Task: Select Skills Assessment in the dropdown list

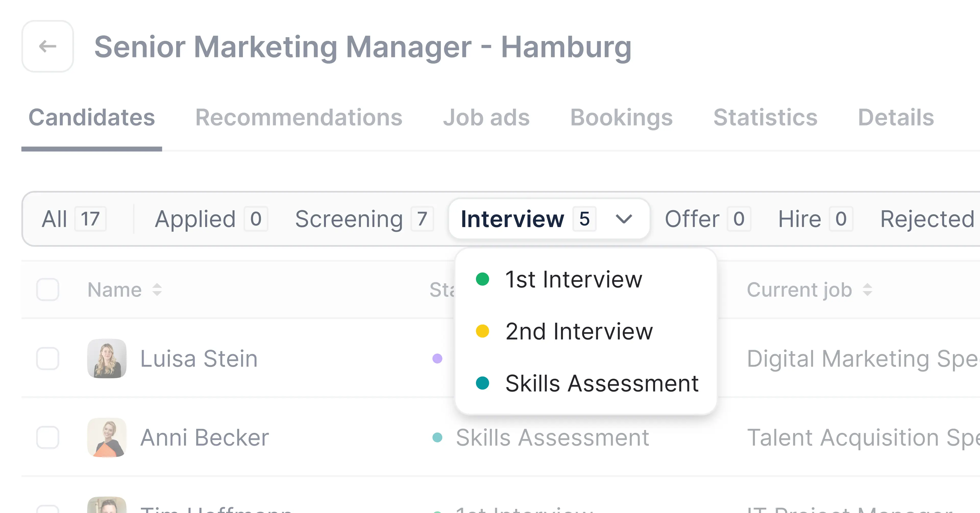Action: pyautogui.click(x=602, y=383)
